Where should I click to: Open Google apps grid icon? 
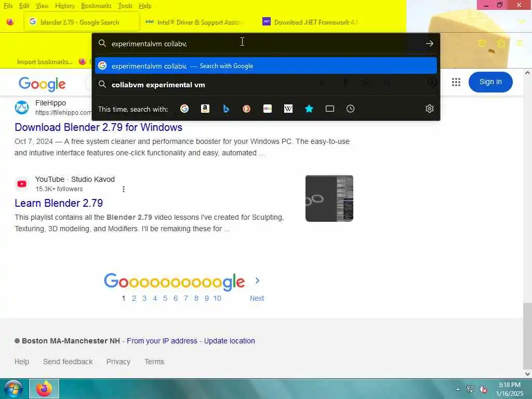pyautogui.click(x=456, y=82)
